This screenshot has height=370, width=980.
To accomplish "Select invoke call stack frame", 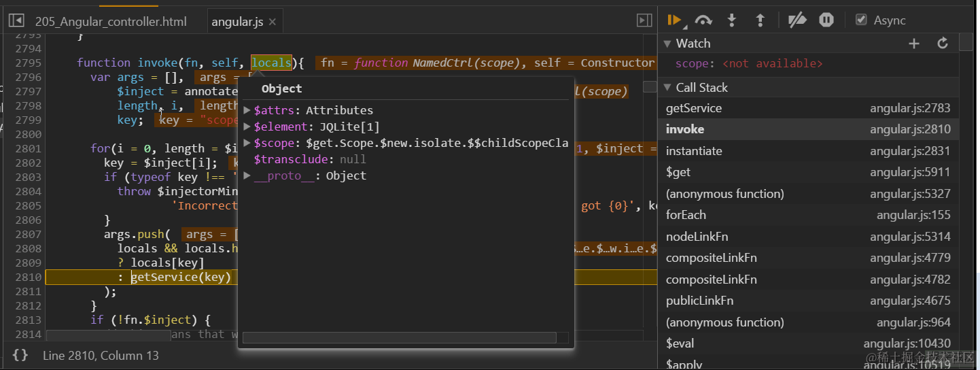I will click(x=808, y=129).
